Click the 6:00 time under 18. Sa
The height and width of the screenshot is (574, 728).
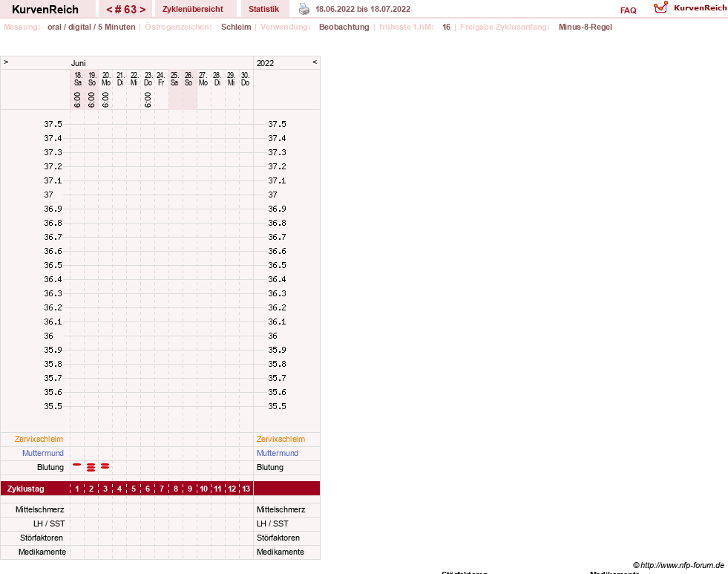point(77,100)
